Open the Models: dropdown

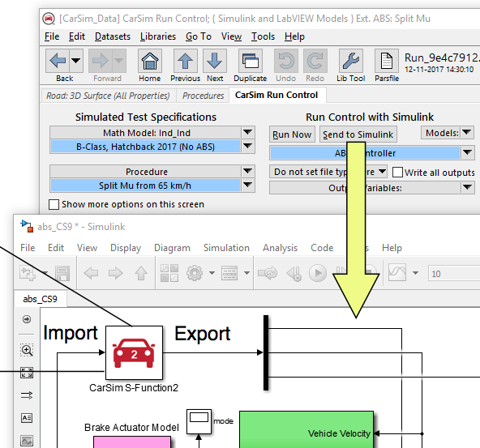click(466, 133)
